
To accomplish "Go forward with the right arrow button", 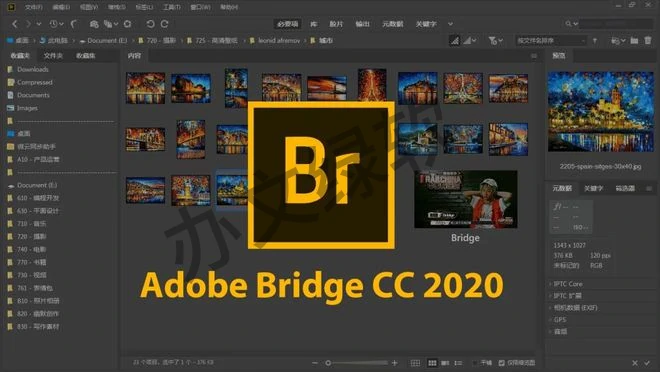I will pos(28,24).
